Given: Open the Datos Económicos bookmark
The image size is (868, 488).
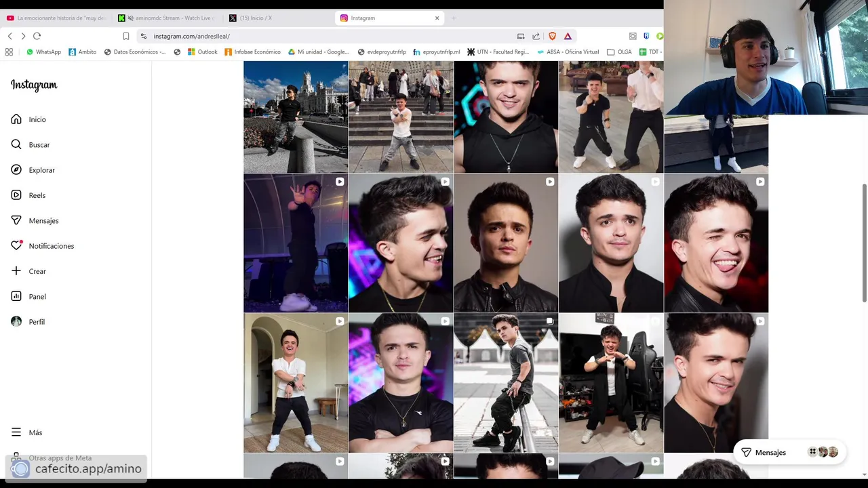Looking at the screenshot, I should 135,52.
